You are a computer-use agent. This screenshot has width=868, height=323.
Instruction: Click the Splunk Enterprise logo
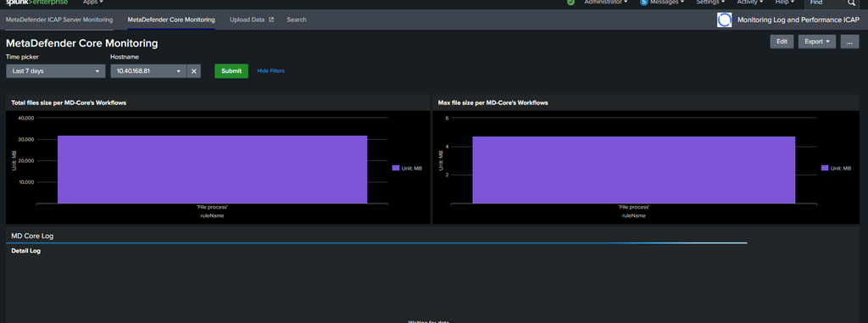pyautogui.click(x=36, y=3)
